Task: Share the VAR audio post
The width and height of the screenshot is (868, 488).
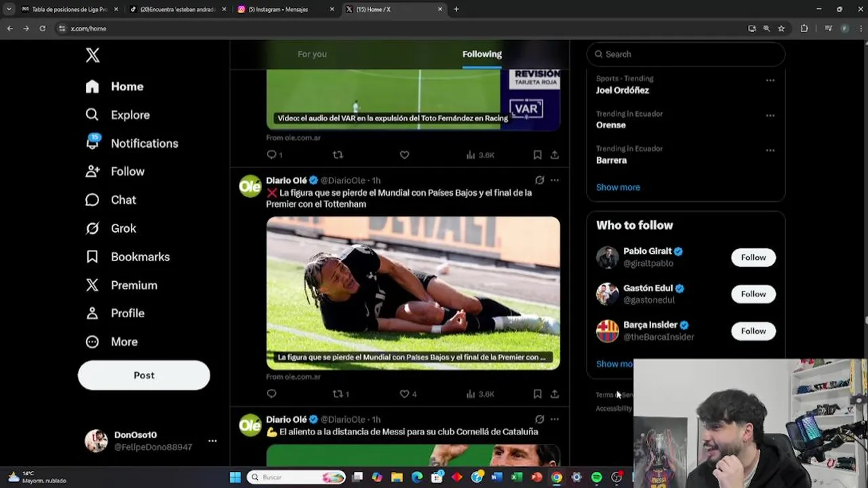Action: [x=555, y=155]
